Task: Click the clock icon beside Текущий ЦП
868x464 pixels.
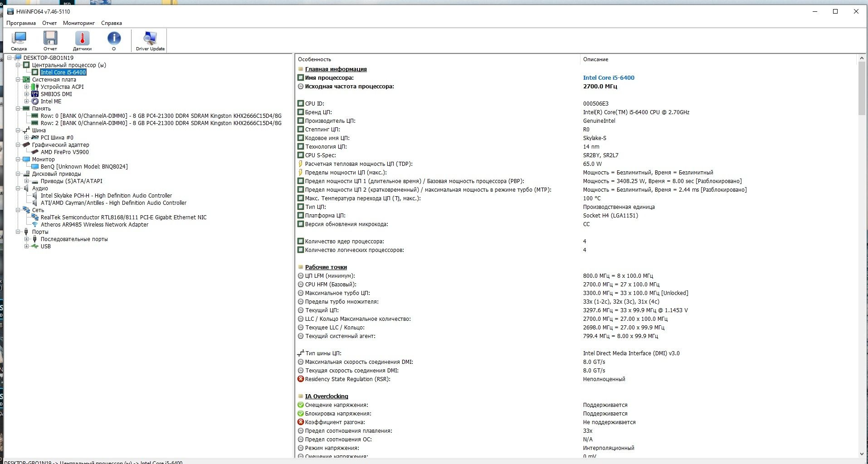Action: point(300,310)
